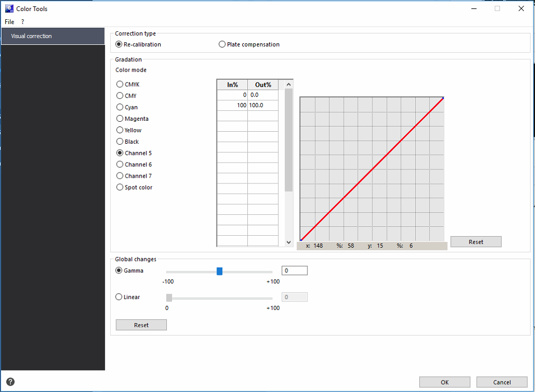Confirm with the OK button

[445, 382]
